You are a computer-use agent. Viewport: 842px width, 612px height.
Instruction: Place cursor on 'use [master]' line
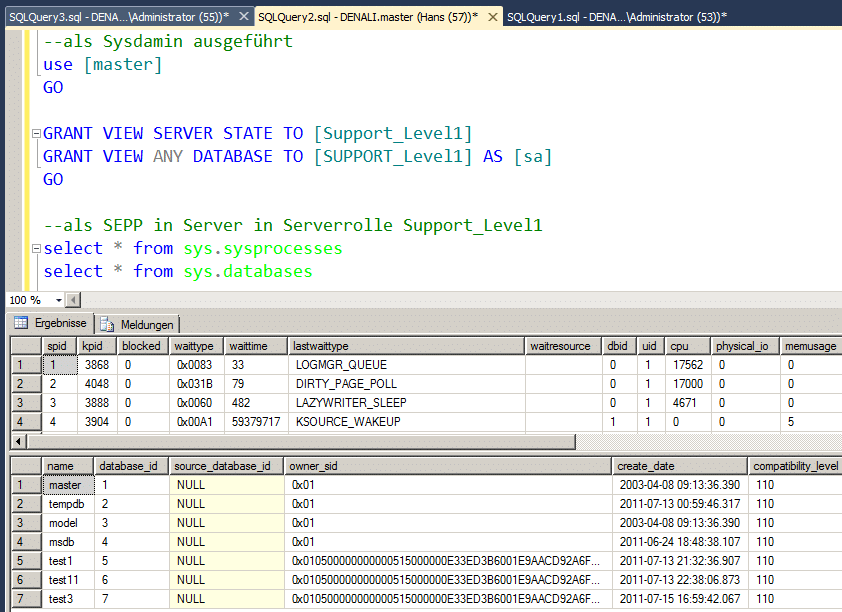pyautogui.click(x=102, y=64)
